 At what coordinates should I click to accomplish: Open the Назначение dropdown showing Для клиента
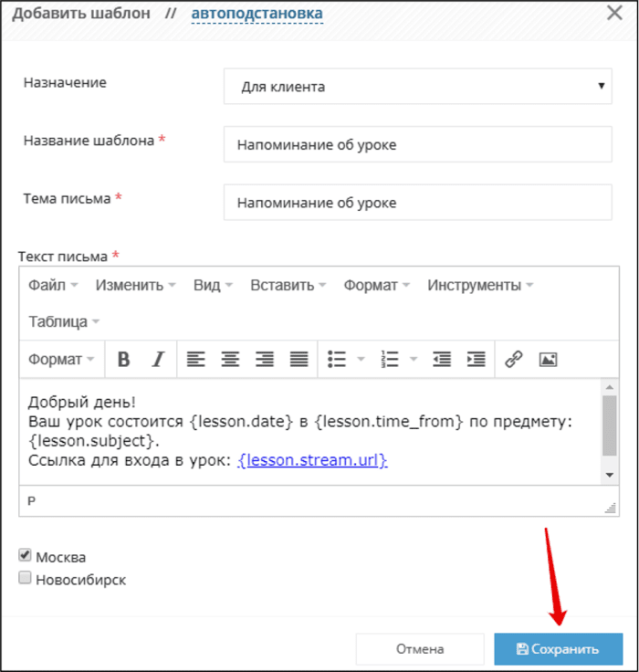(418, 86)
